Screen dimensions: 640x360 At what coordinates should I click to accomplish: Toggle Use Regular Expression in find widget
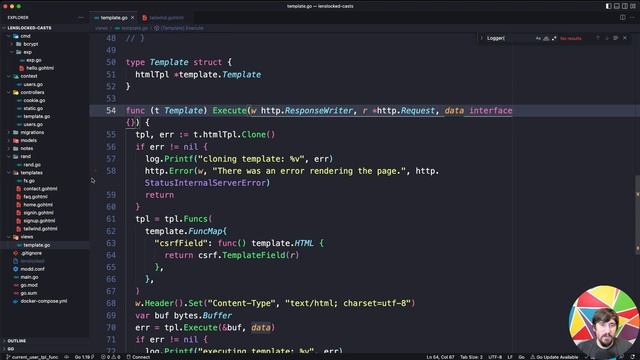(554, 38)
